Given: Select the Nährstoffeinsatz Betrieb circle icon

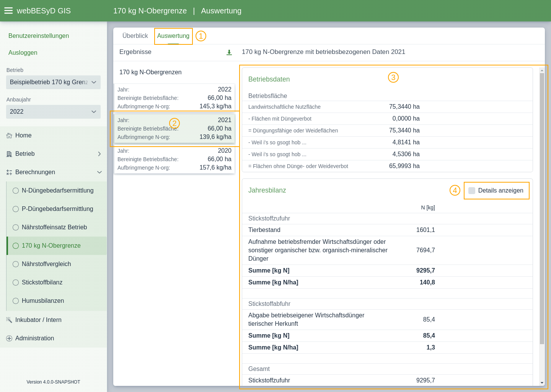Looking at the screenshot, I should [x=16, y=227].
